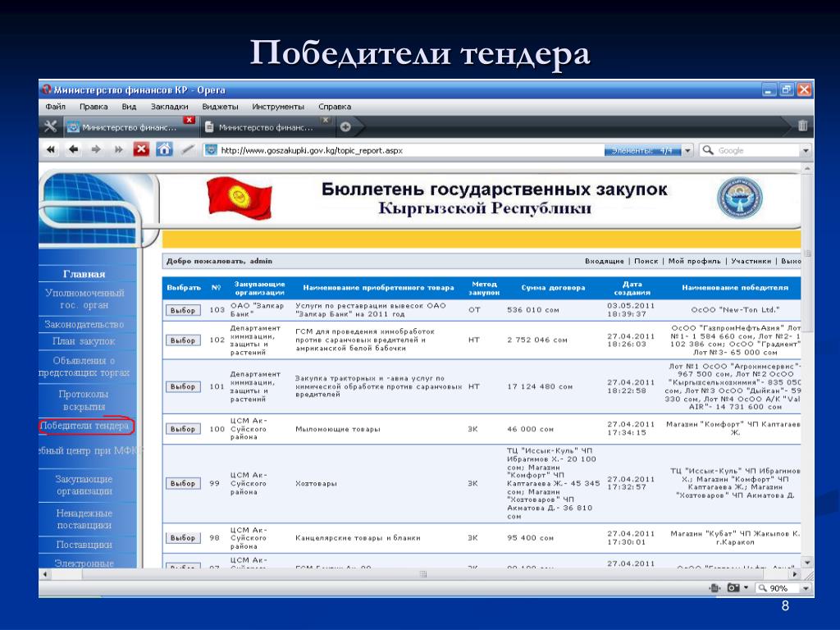Close the second Министерство финансов tab
The width and height of the screenshot is (840, 630).
click(325, 120)
